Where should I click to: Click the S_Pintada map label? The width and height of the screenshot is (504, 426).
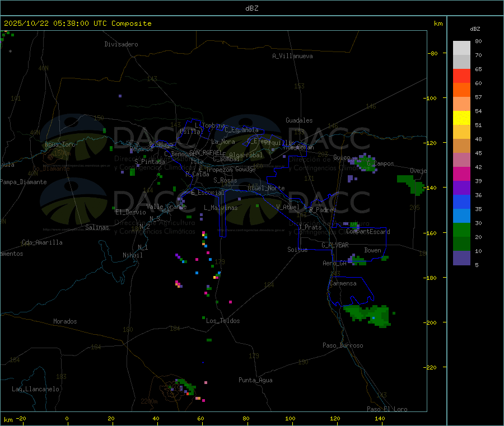tap(150, 162)
